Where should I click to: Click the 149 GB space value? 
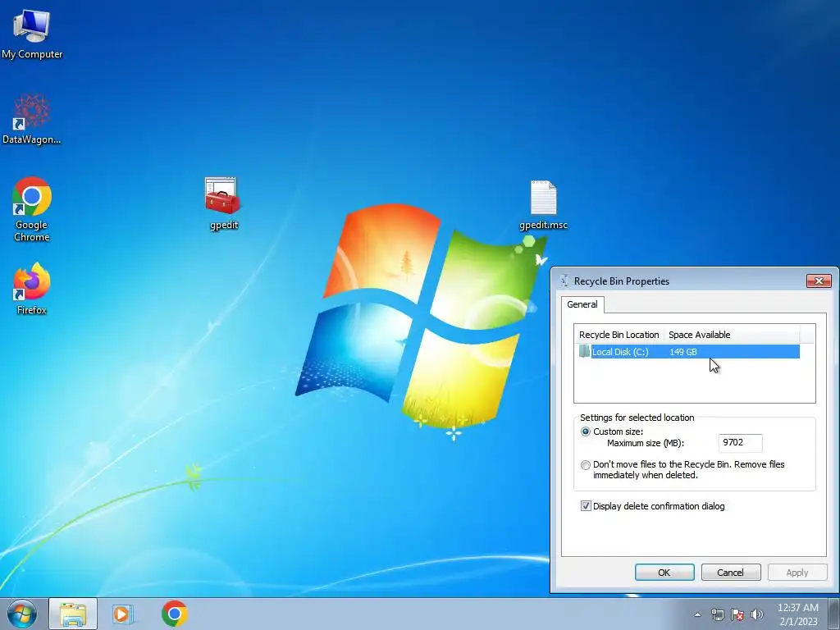tap(683, 352)
